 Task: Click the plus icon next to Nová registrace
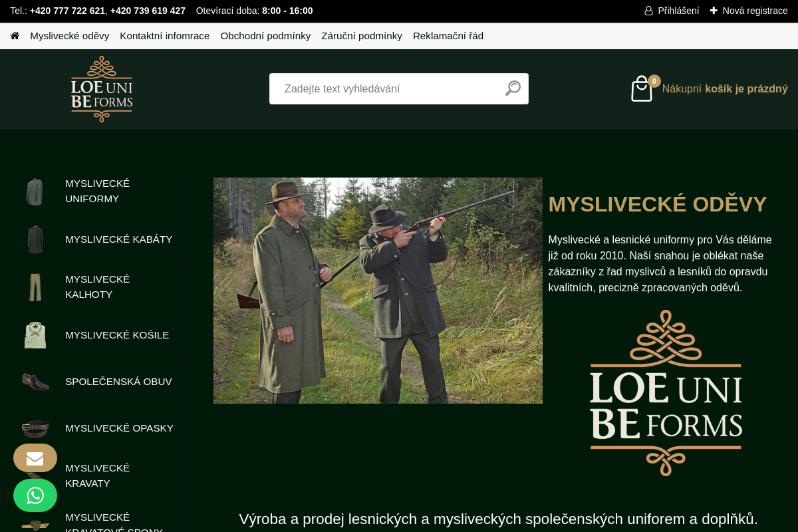click(x=713, y=11)
